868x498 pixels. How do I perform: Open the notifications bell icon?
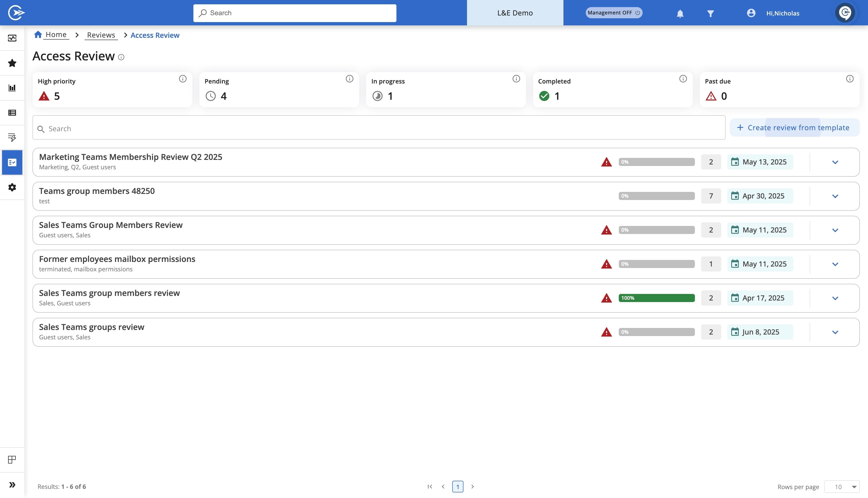click(x=680, y=13)
